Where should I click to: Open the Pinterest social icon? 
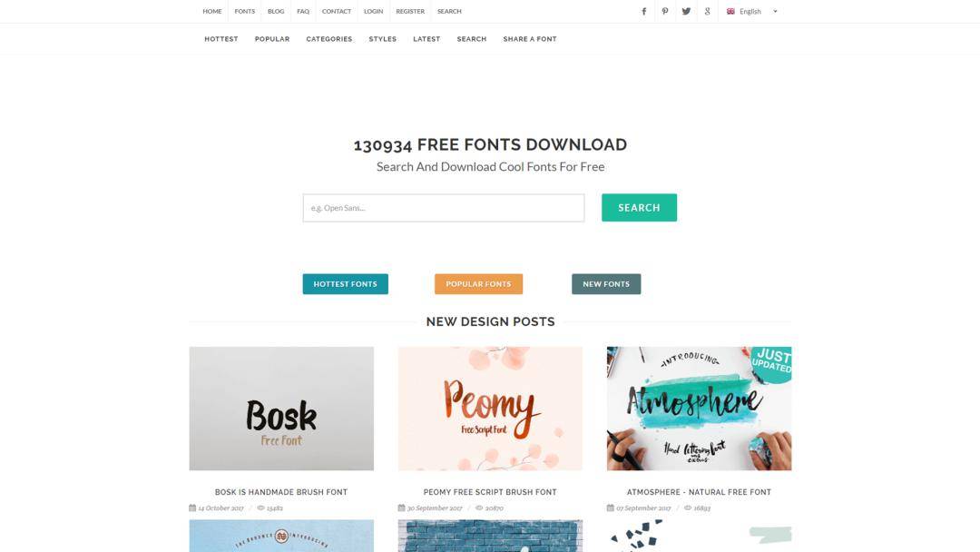(665, 11)
